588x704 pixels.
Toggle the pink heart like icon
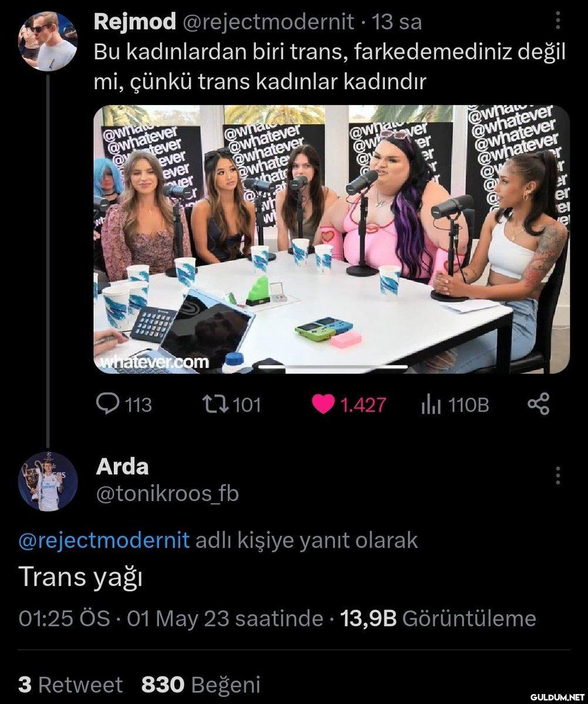[x=323, y=405]
